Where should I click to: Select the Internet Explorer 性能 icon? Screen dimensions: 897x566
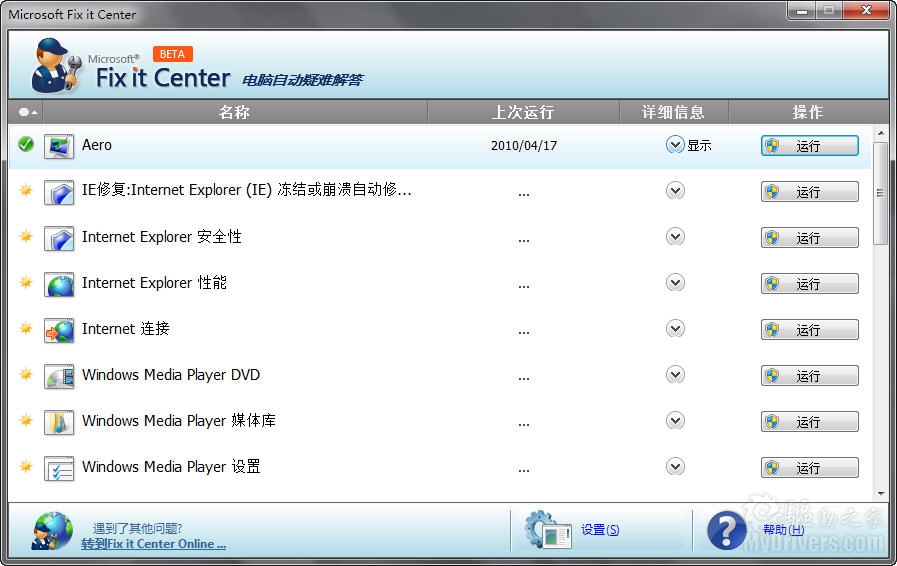click(59, 284)
